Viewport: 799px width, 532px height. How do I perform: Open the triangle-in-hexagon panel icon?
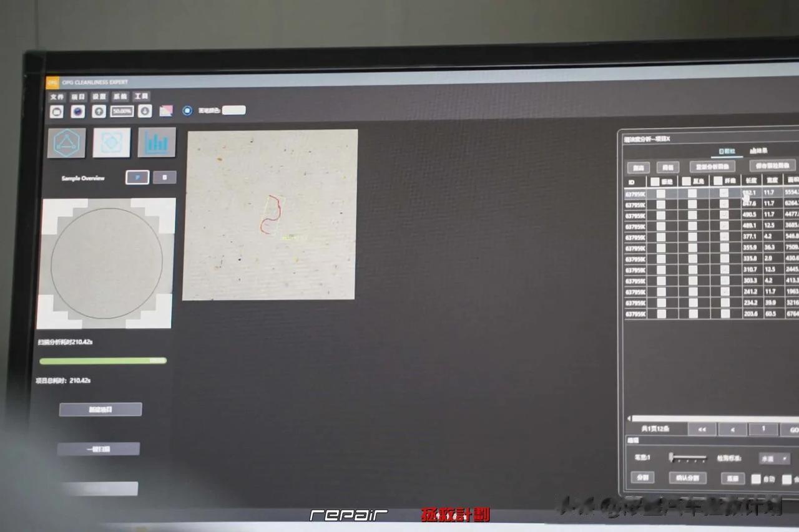tap(67, 143)
